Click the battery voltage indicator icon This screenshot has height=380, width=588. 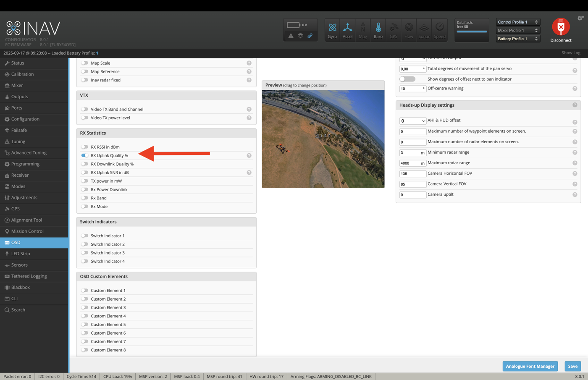pyautogui.click(x=294, y=25)
